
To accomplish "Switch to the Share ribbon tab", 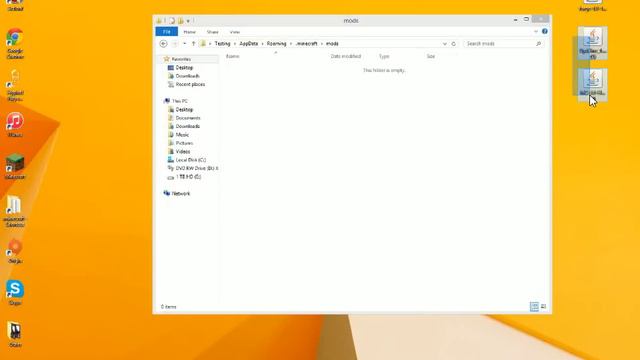I will 212,32.
